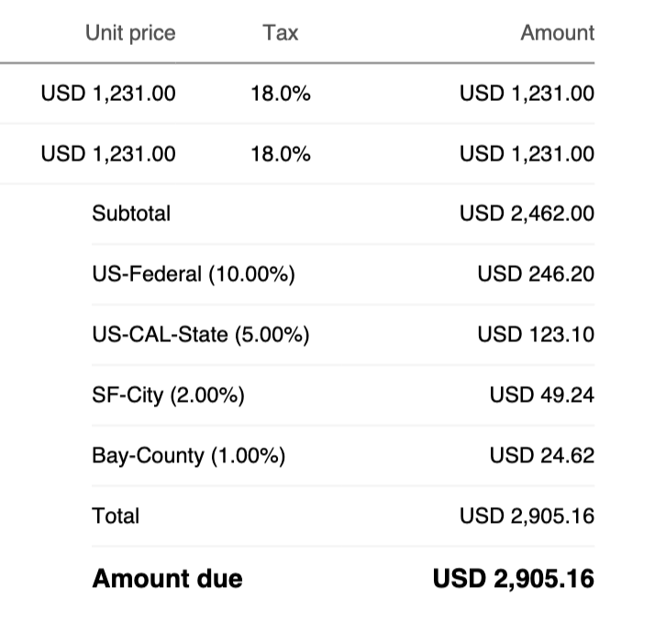Click the US-Federal (10.00%) tax label
This screenshot has height=644, width=666.
(x=194, y=274)
